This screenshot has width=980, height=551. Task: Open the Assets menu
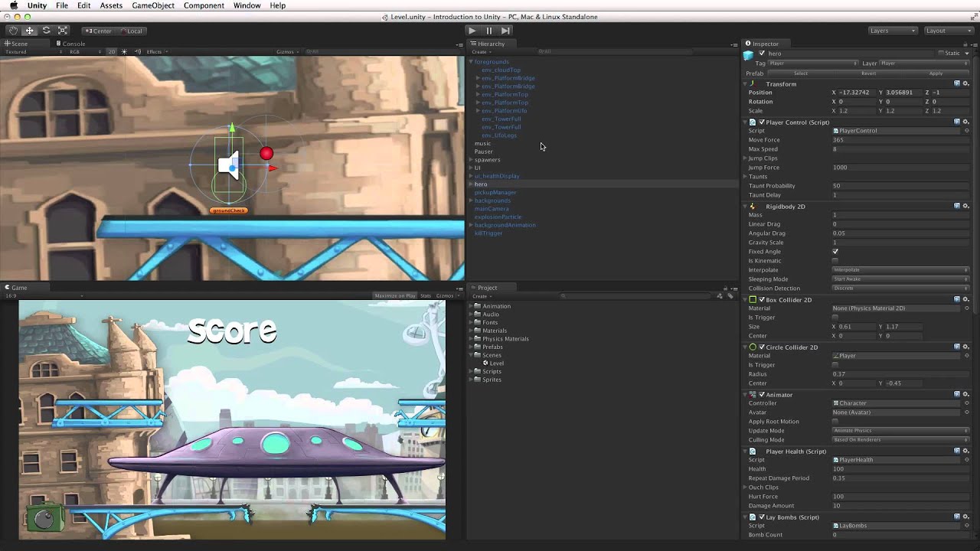pyautogui.click(x=111, y=5)
